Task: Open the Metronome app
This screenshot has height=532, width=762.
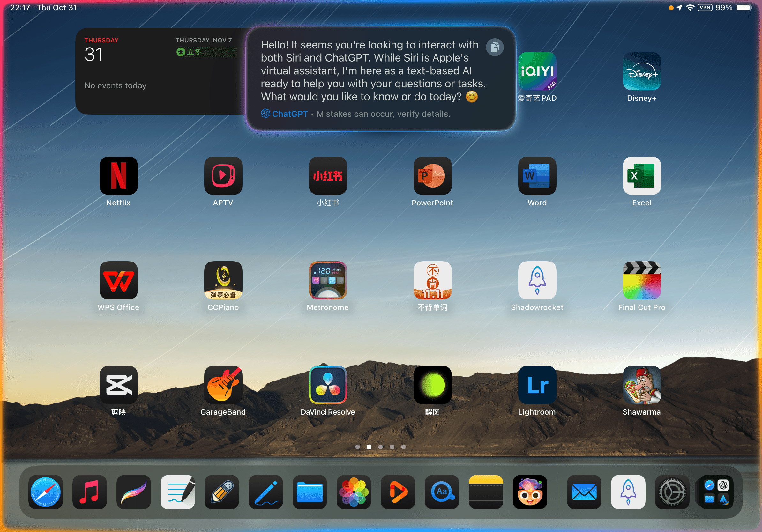Action: [328, 280]
